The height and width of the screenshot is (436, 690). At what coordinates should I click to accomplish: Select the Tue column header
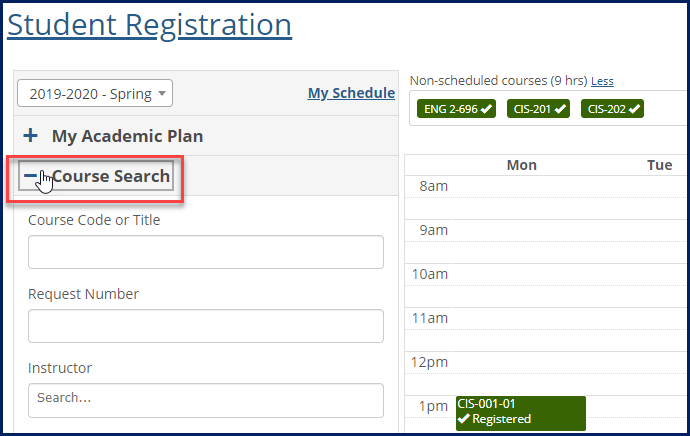click(659, 165)
